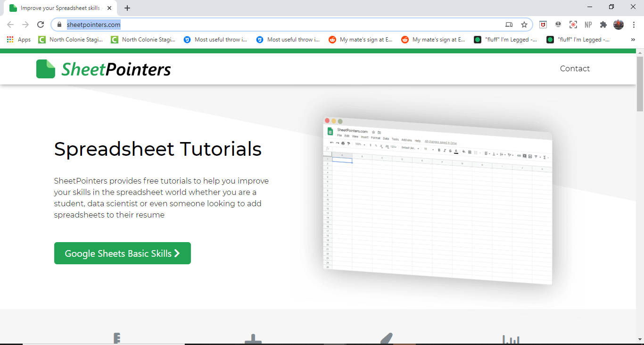
Task: Open the Apps shortcut in the bookmarks bar
Action: (x=19, y=40)
